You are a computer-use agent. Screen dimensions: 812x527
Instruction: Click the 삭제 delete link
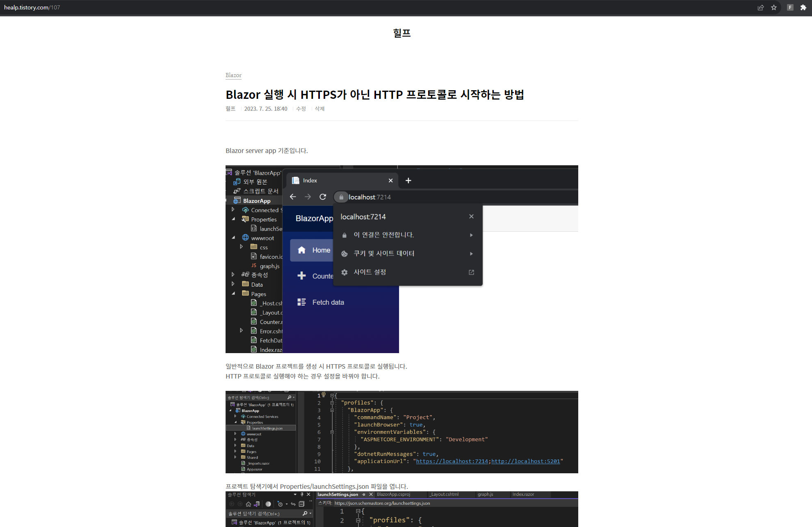[319, 109]
